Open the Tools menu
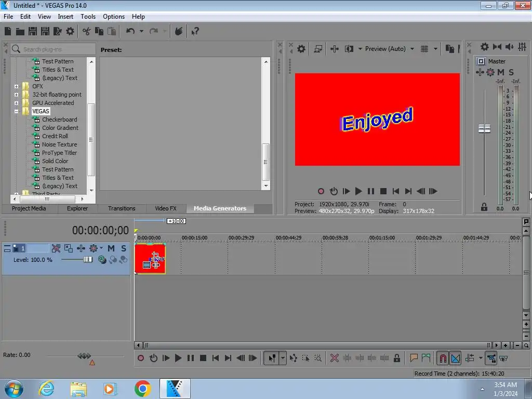This screenshot has width=532, height=399. click(x=88, y=17)
